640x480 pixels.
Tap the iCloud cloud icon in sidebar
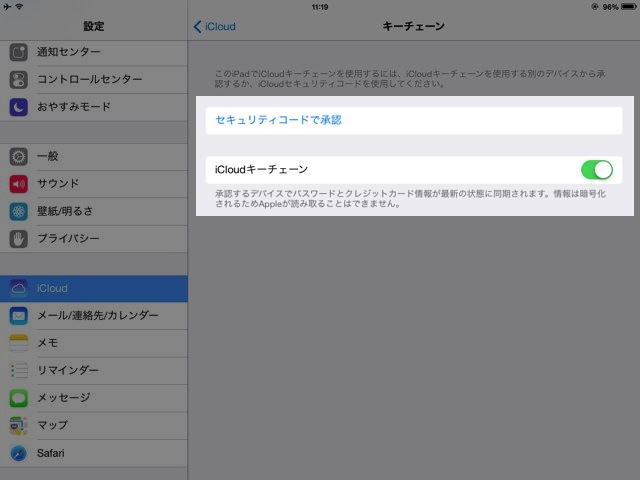[18, 289]
